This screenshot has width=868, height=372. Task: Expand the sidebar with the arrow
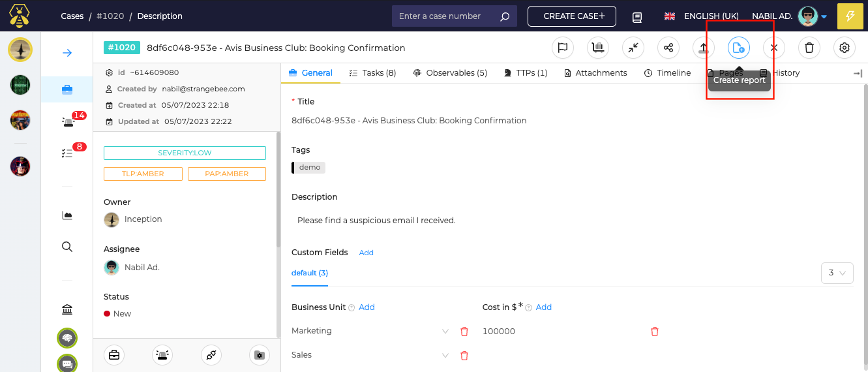click(67, 53)
